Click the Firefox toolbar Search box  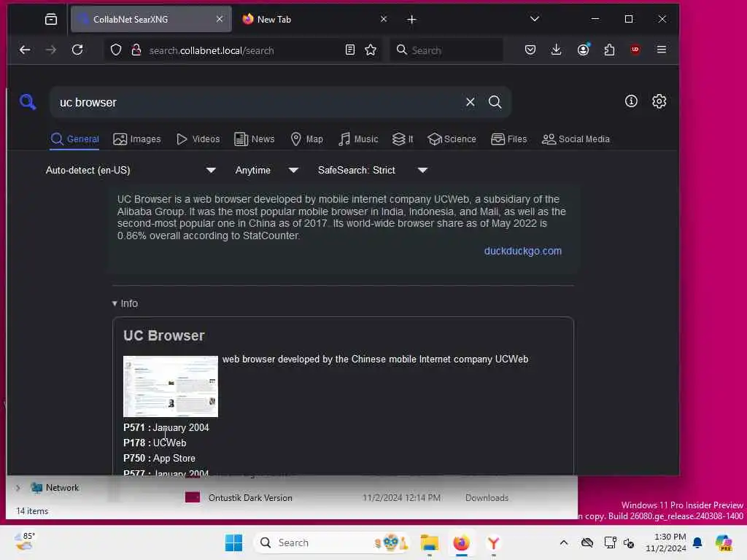(447, 50)
